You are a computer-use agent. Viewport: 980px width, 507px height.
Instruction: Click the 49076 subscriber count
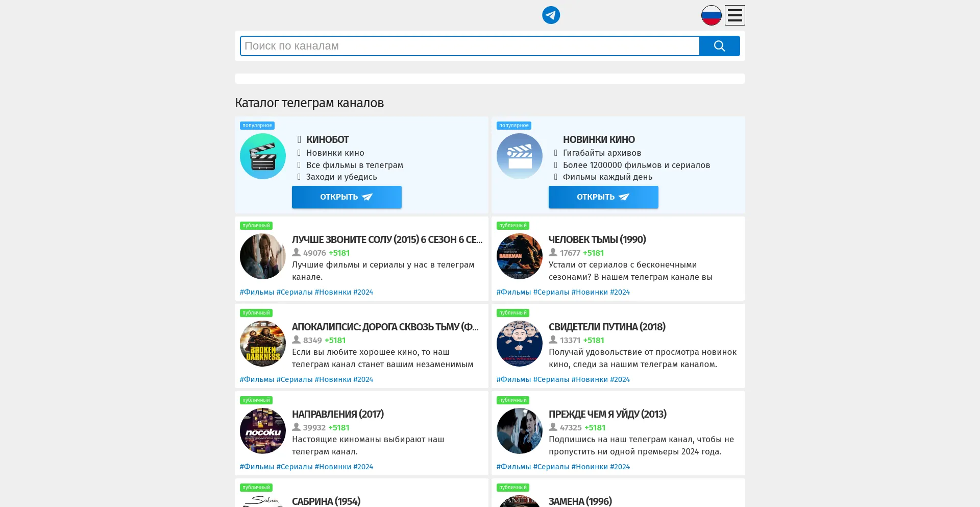314,253
